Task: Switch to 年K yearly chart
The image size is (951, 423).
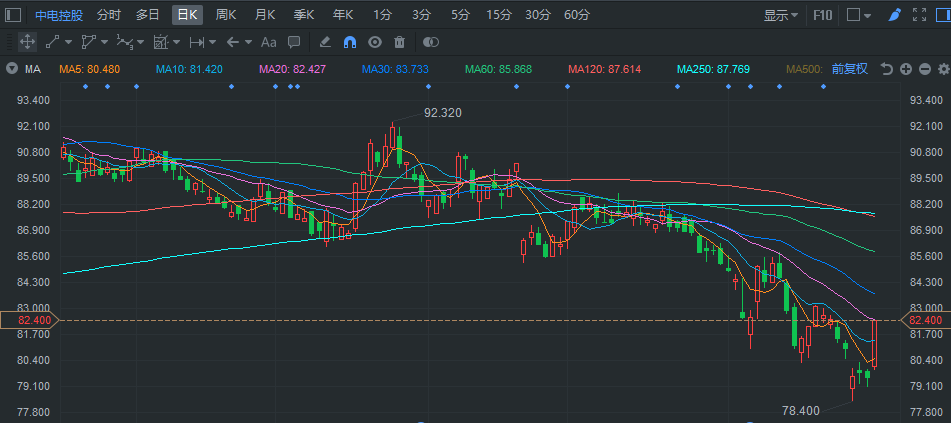Action: click(x=343, y=15)
